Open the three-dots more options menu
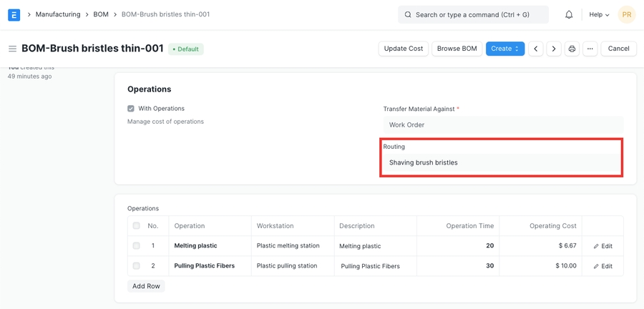The height and width of the screenshot is (309, 644). tap(590, 49)
